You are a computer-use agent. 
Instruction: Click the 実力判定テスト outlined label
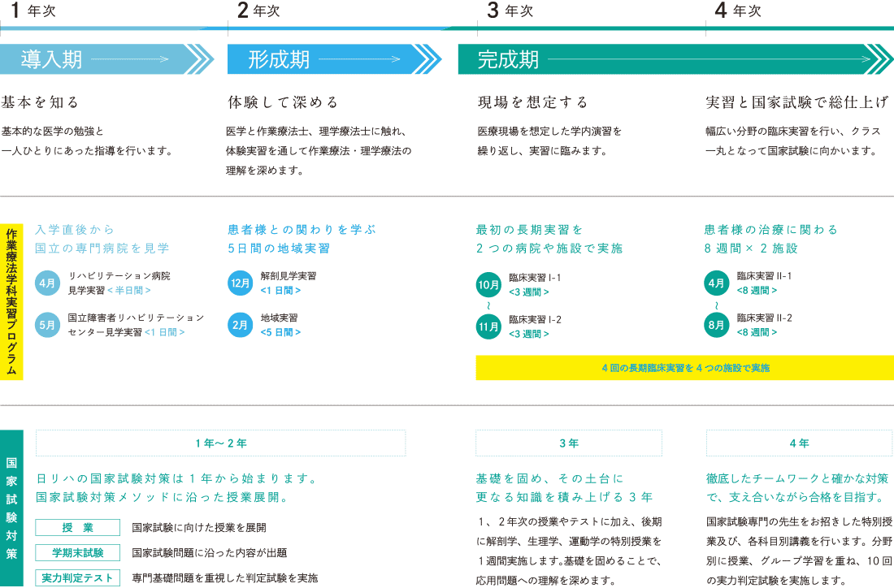pos(78,578)
